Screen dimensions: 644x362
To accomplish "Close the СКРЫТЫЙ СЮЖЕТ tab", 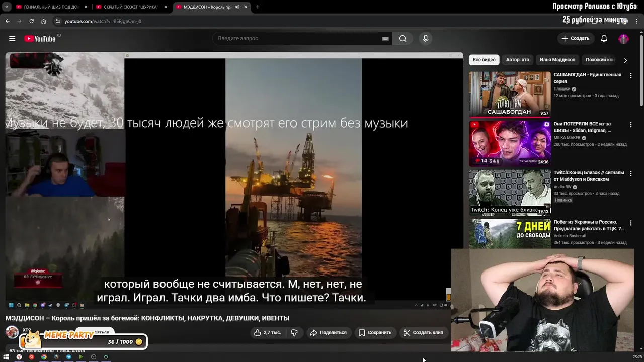I will (x=166, y=7).
